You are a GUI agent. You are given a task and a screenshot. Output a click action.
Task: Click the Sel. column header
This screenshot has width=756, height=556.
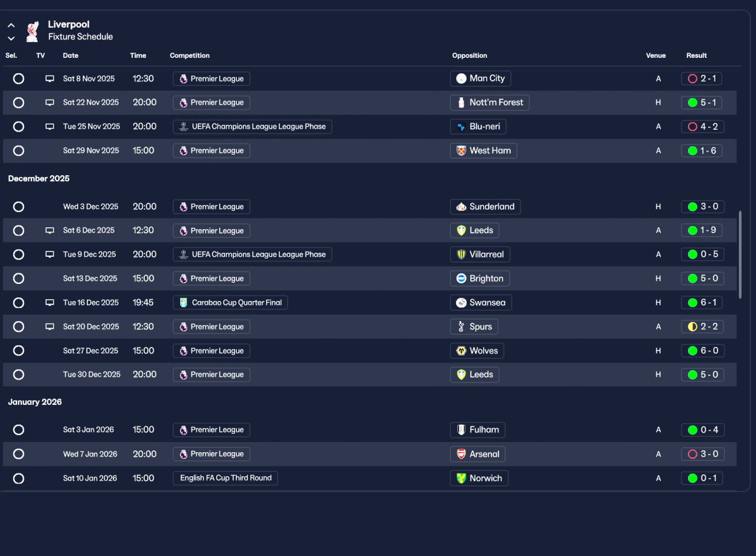(x=11, y=55)
